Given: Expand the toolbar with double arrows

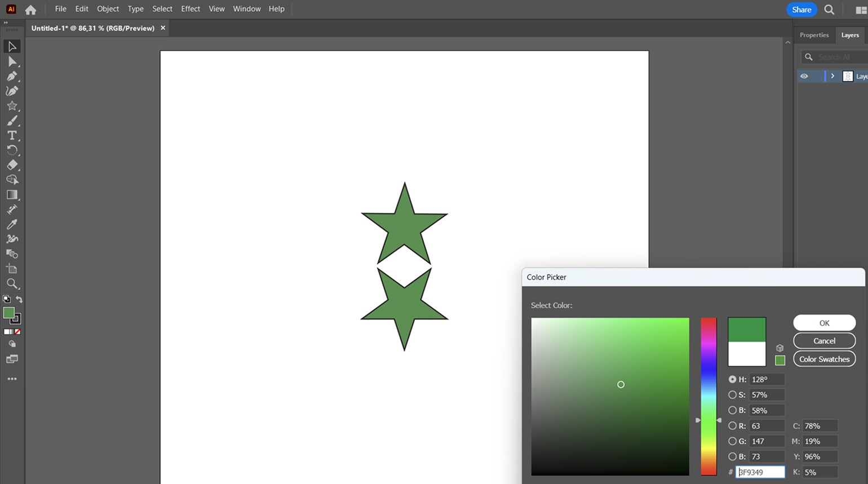Looking at the screenshot, I should [x=6, y=23].
